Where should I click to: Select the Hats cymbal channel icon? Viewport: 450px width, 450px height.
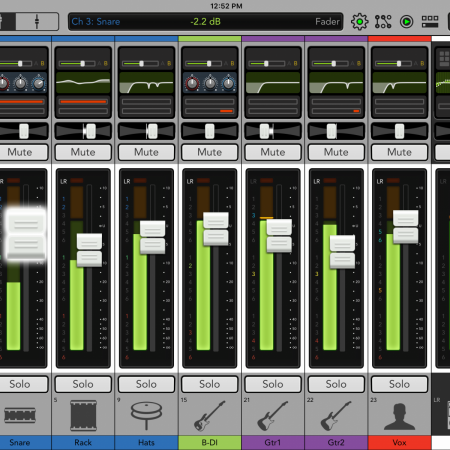pyautogui.click(x=146, y=415)
